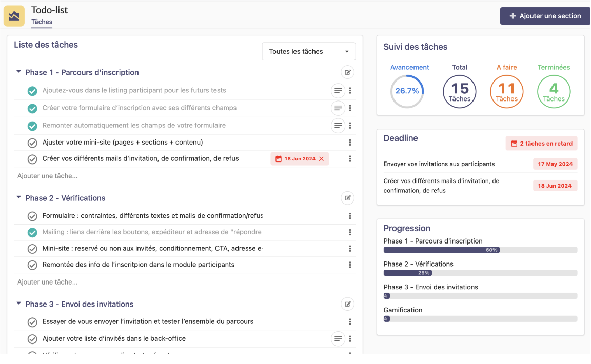Click the edit icon for Phase 3 section
This screenshot has width=591, height=364.
tap(348, 304)
